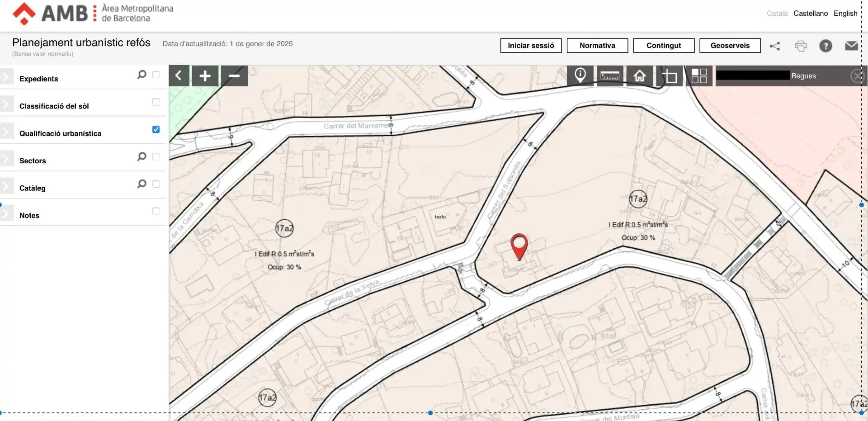
Task: Click the AMB logo
Action: (93, 14)
